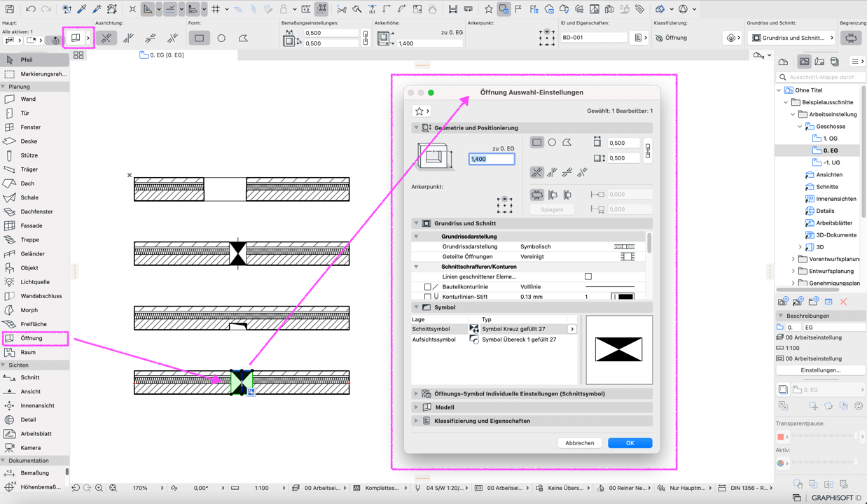Image resolution: width=867 pixels, height=504 pixels.
Task: Select the Pfeil arrow tool
Action: [35, 59]
